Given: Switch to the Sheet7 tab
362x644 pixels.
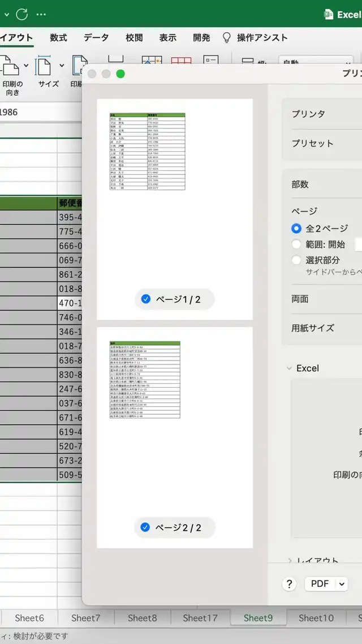Looking at the screenshot, I should pyautogui.click(x=86, y=618).
